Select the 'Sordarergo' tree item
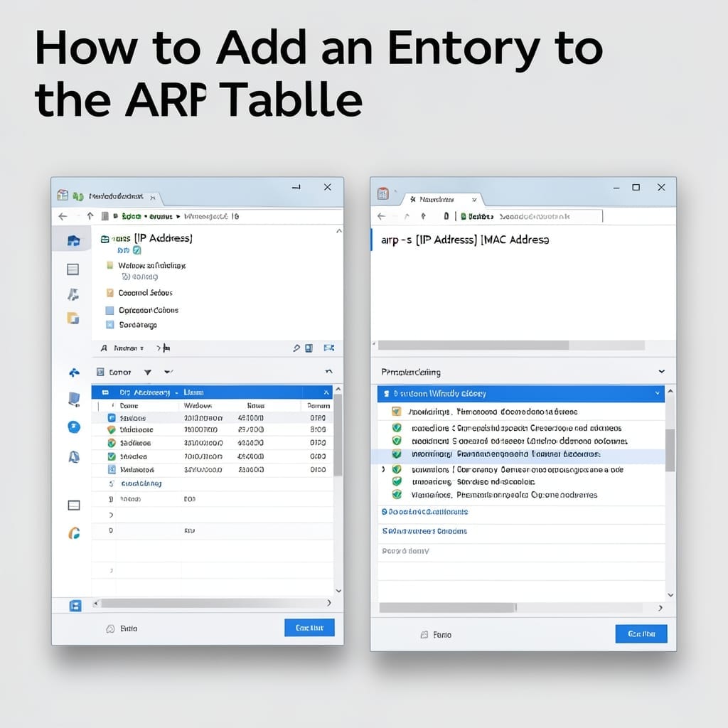Viewport: 728px width, 728px height. click(138, 325)
